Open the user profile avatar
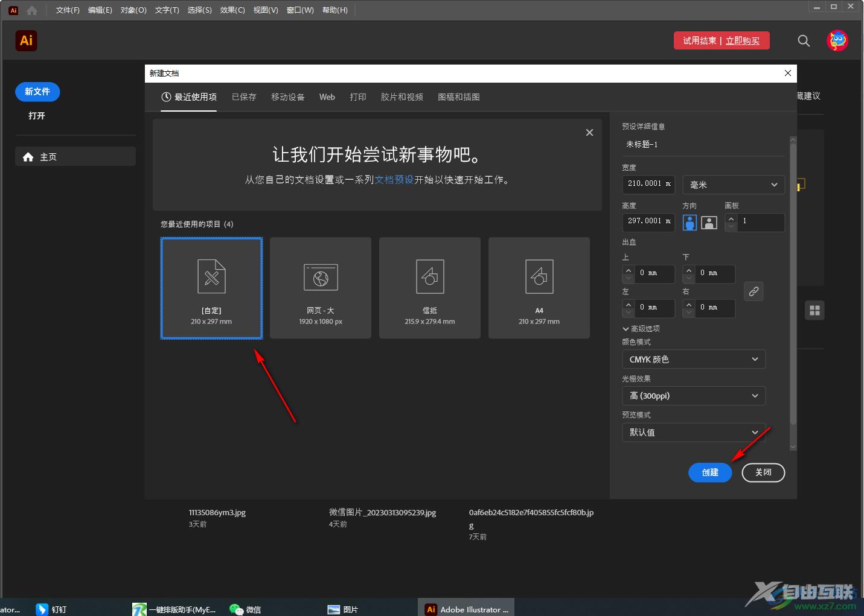Screen dimensions: 864x616 click(x=837, y=40)
